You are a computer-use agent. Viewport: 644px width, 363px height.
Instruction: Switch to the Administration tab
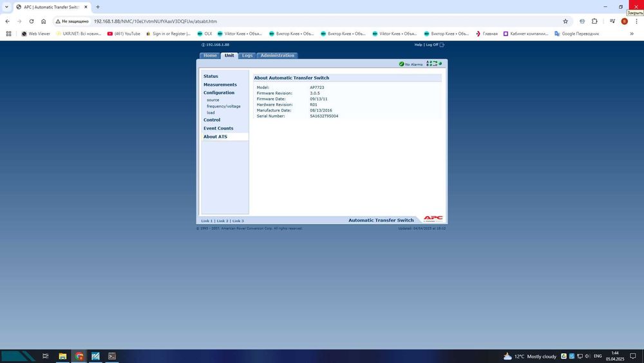[277, 55]
